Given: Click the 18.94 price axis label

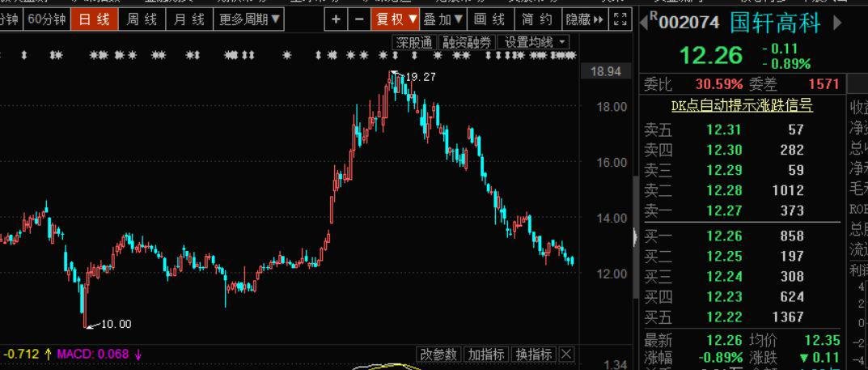Looking at the screenshot, I should pos(606,71).
